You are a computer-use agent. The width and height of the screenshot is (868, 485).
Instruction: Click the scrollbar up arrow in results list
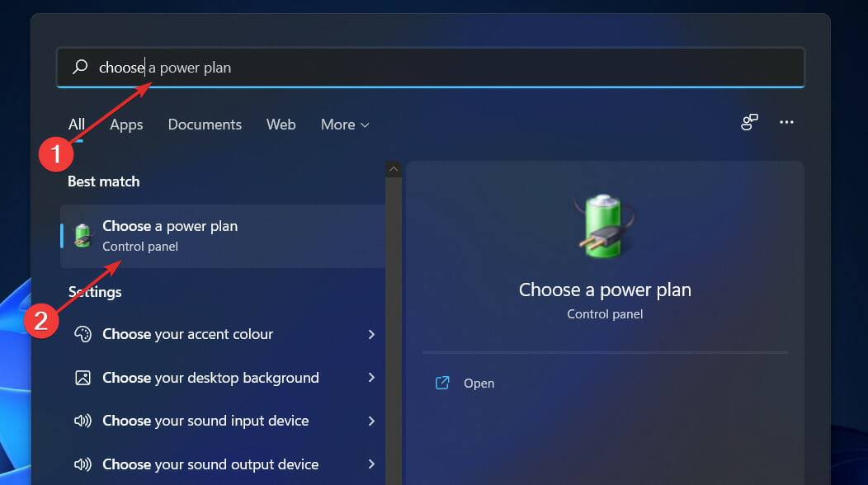[x=394, y=168]
